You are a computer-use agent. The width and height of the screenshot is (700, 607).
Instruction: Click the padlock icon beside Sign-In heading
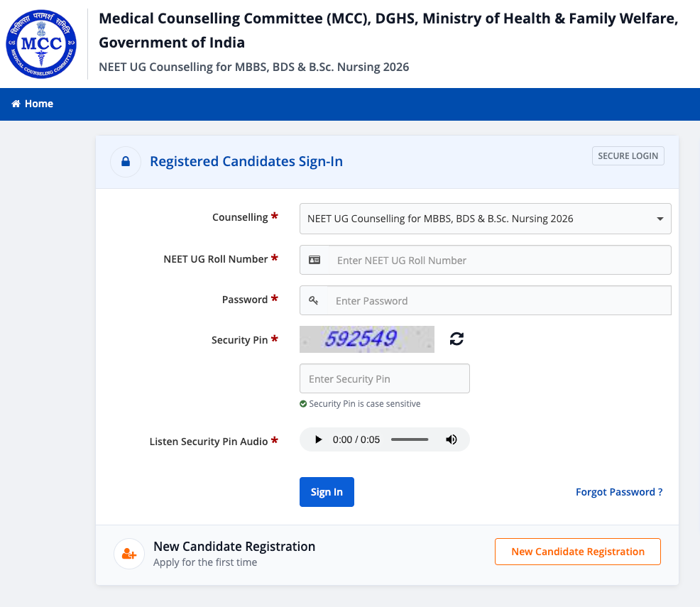(126, 162)
